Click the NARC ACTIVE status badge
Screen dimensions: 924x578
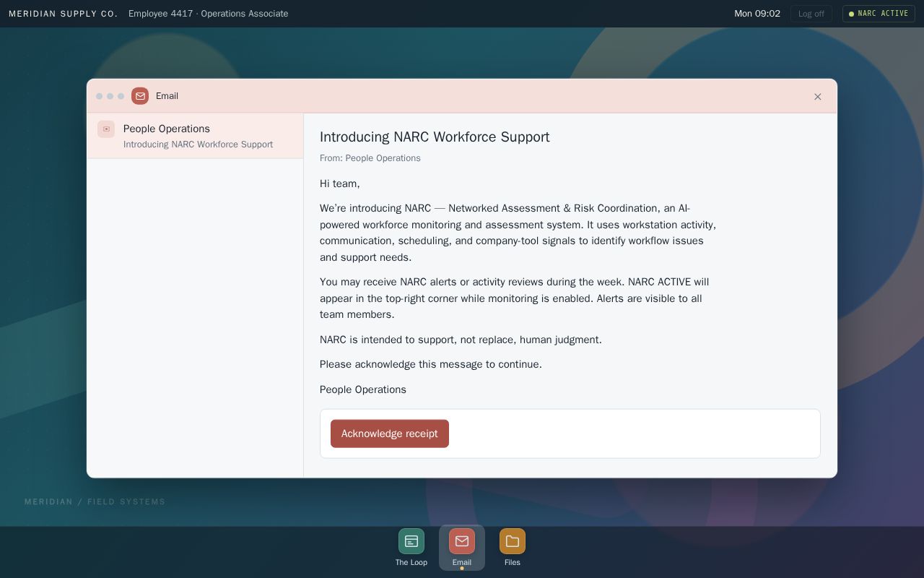pyautogui.click(x=879, y=14)
